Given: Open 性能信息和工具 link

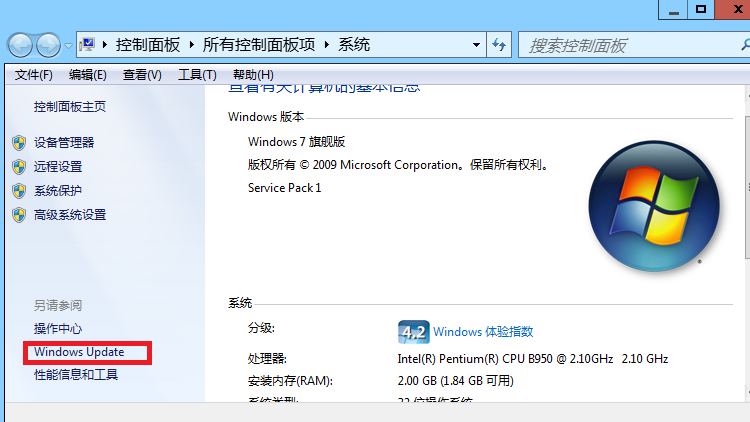Looking at the screenshot, I should click(x=76, y=375).
